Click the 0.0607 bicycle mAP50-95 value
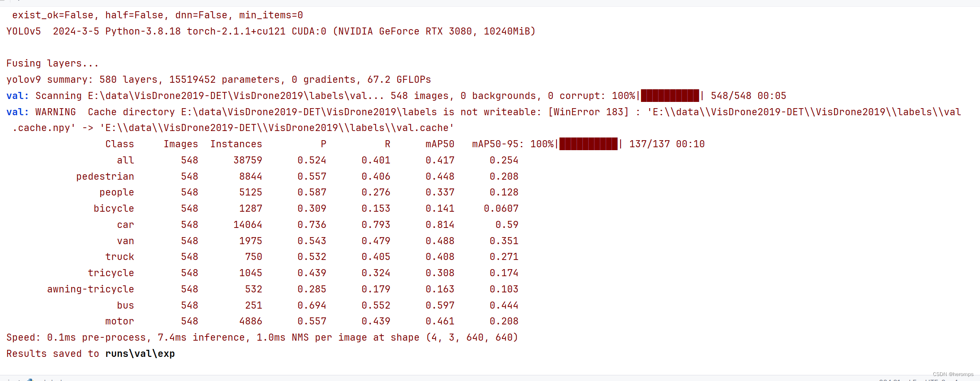980x381 pixels. click(501, 208)
